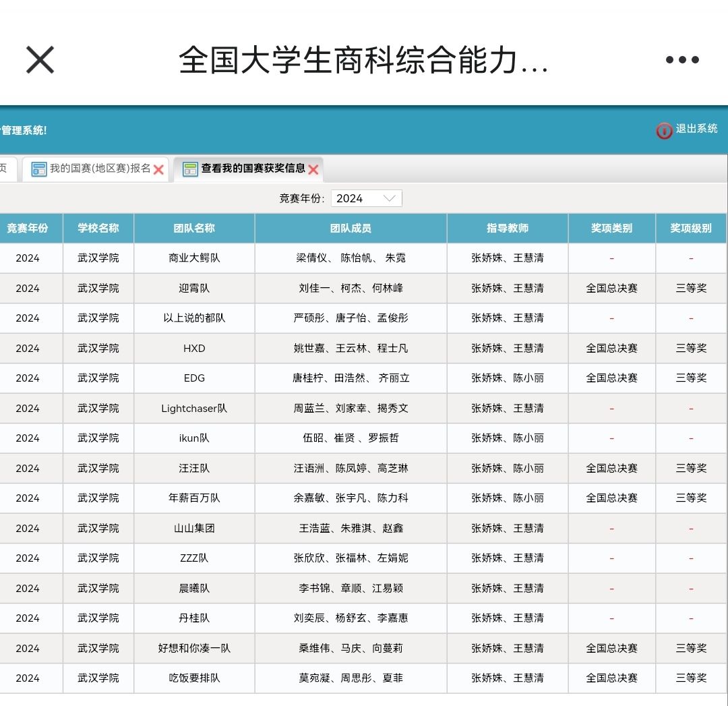Open the 竞赛年份 2024 dropdown
Image resolution: width=728 pixels, height=706 pixels.
[x=366, y=198]
